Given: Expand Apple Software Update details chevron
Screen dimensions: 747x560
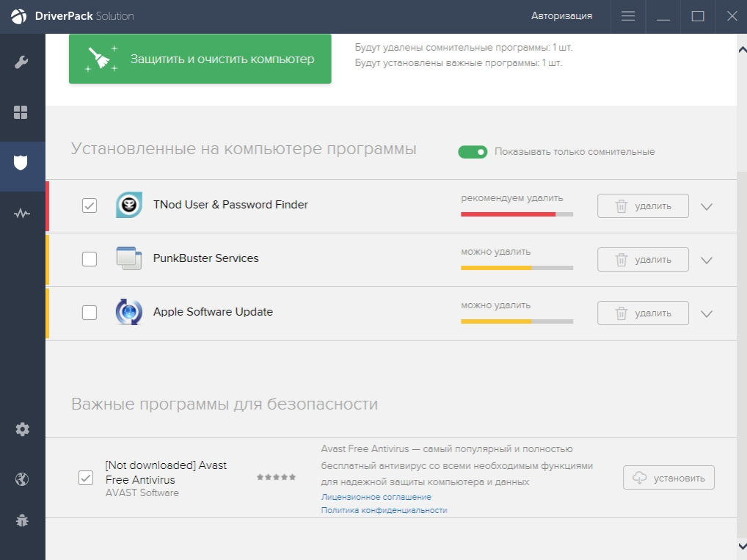Looking at the screenshot, I should 707,313.
